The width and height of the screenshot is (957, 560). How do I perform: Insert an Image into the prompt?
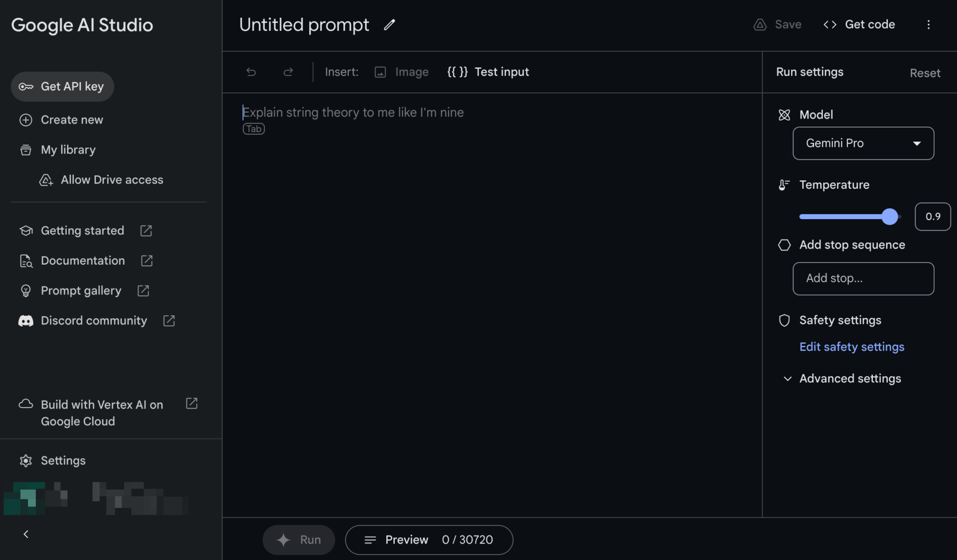[x=401, y=72]
